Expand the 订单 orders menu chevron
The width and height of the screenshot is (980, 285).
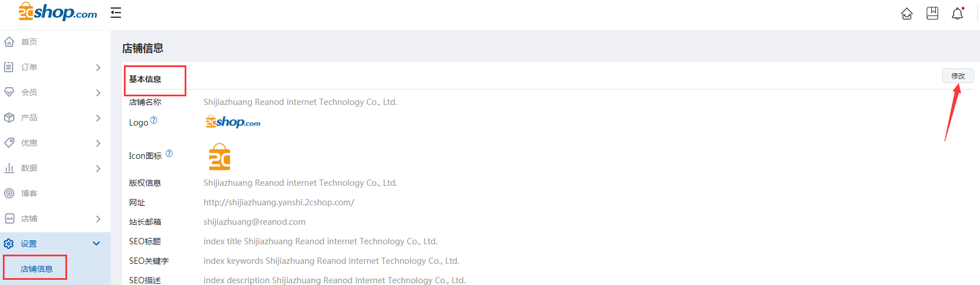point(98,67)
